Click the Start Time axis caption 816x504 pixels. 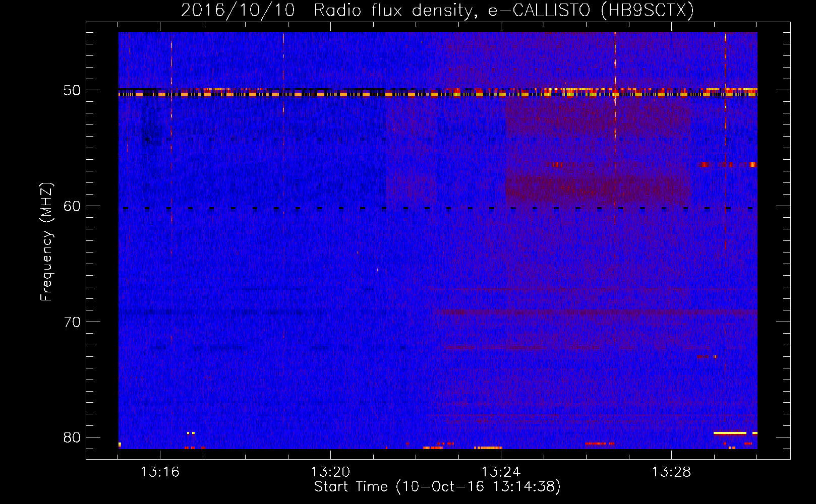[437, 487]
